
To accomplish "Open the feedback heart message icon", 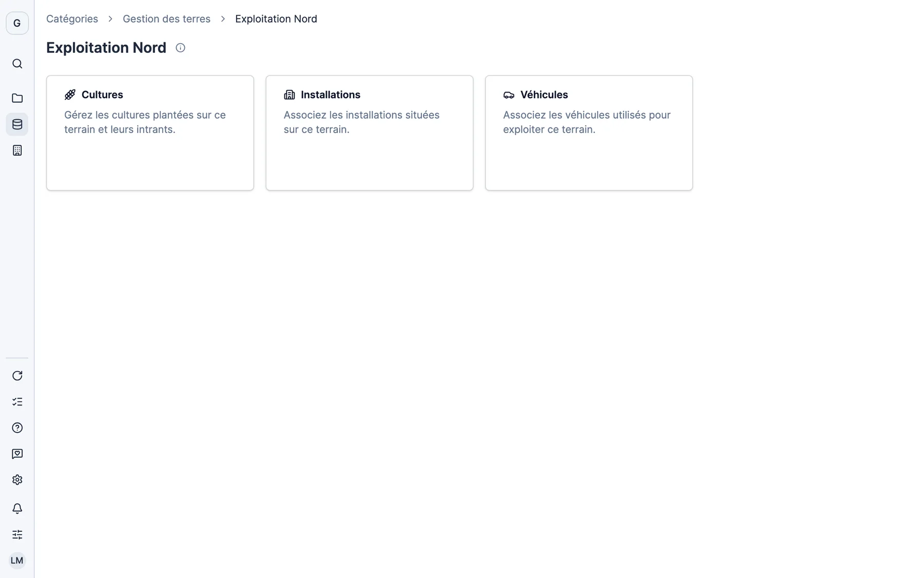I will tap(17, 454).
